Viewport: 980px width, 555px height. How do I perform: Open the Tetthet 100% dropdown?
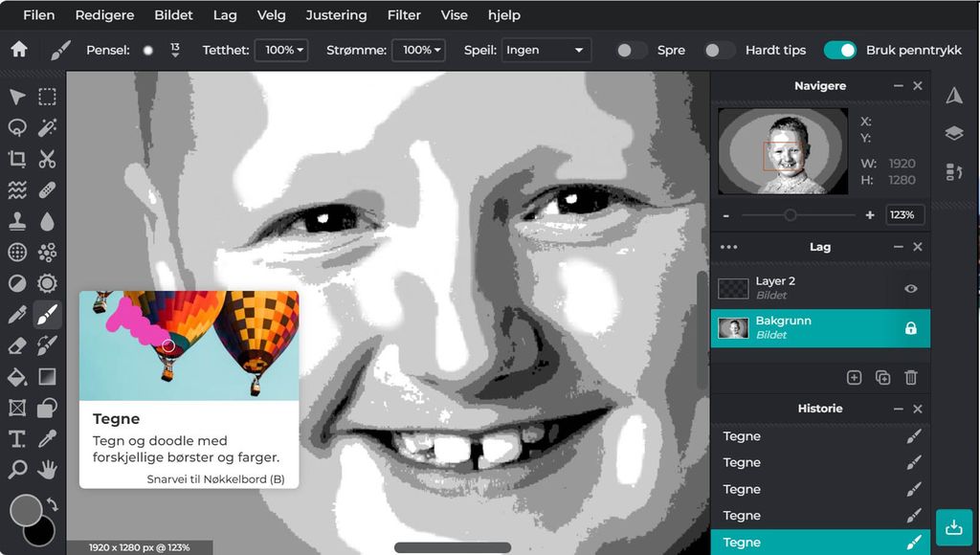point(281,50)
